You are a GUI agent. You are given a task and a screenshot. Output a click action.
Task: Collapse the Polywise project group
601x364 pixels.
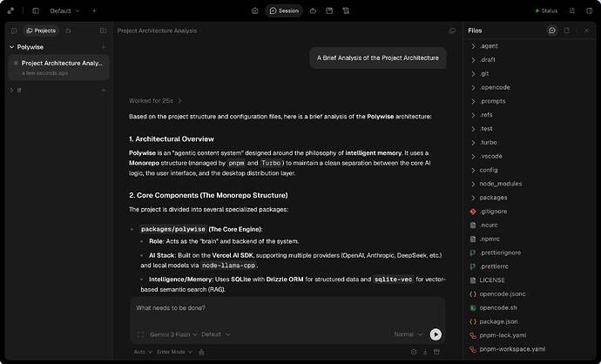tap(12, 47)
